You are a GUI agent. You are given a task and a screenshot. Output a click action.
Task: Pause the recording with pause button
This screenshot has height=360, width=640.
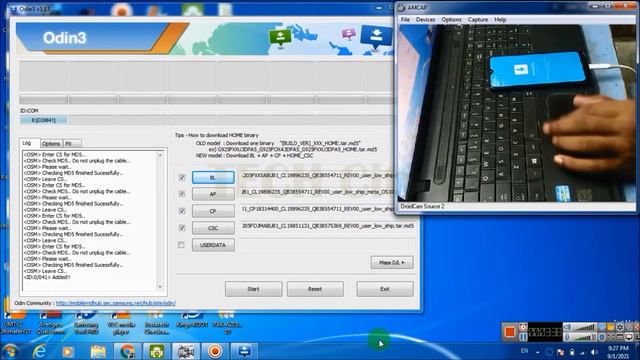click(523, 337)
